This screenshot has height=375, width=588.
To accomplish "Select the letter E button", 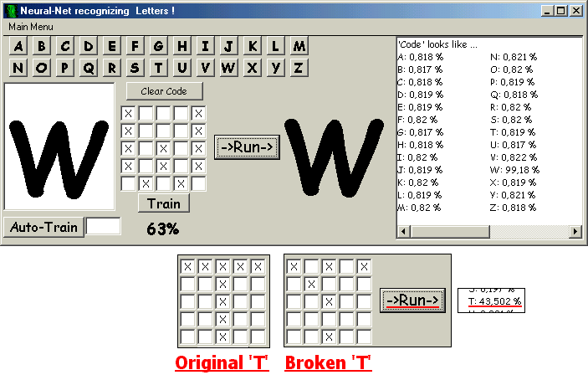I will click(x=112, y=46).
